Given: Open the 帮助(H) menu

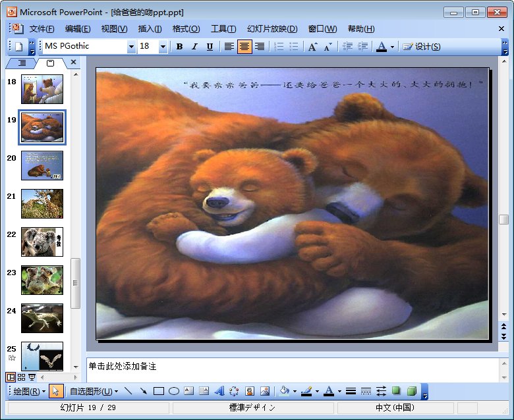Looking at the screenshot, I should [361, 29].
